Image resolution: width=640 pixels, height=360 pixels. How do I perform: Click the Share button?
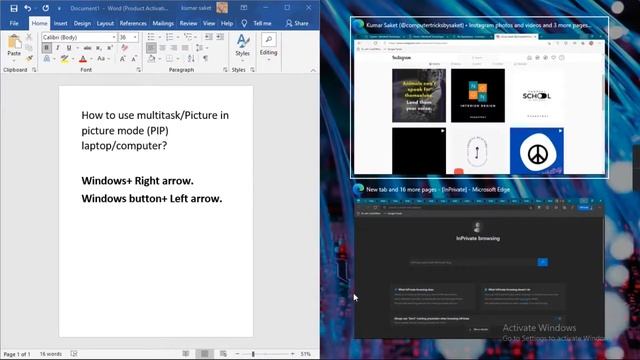[297, 23]
